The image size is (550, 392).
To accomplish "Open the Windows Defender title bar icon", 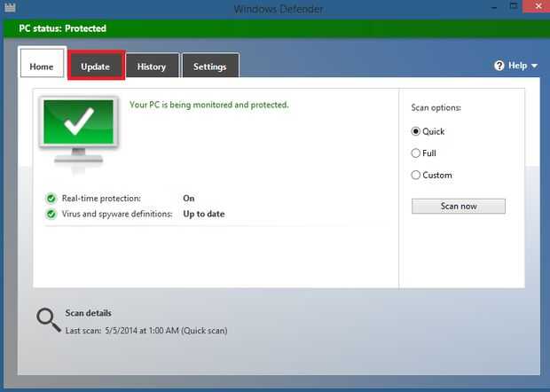I will pyautogui.click(x=10, y=7).
